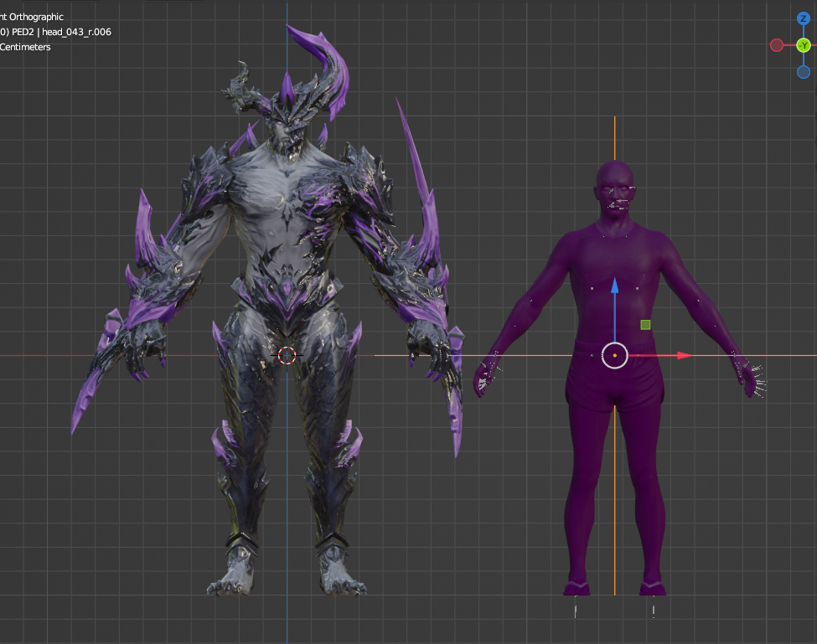Viewport: 817px width, 644px height.
Task: Select the green square widget near the purple model
Action: click(644, 324)
